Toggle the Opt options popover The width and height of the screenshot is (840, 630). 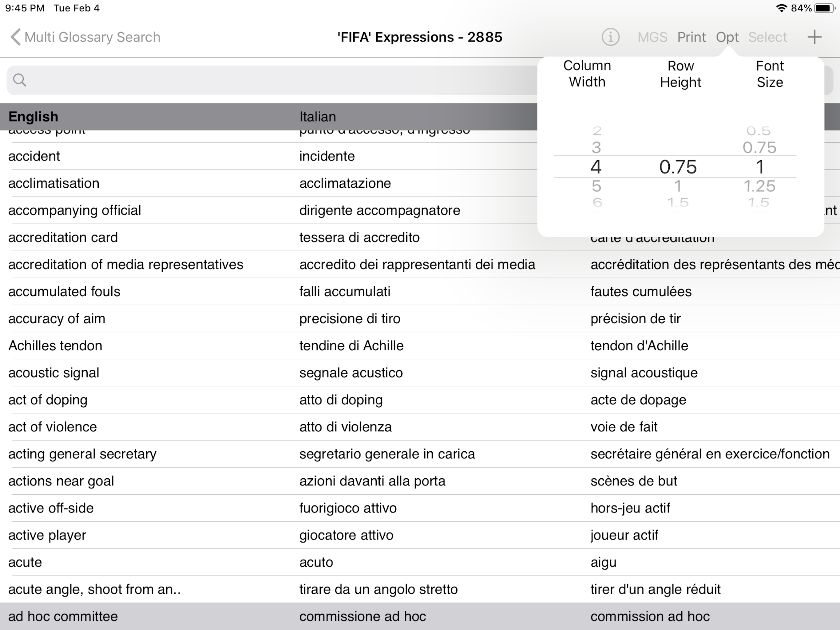(727, 37)
